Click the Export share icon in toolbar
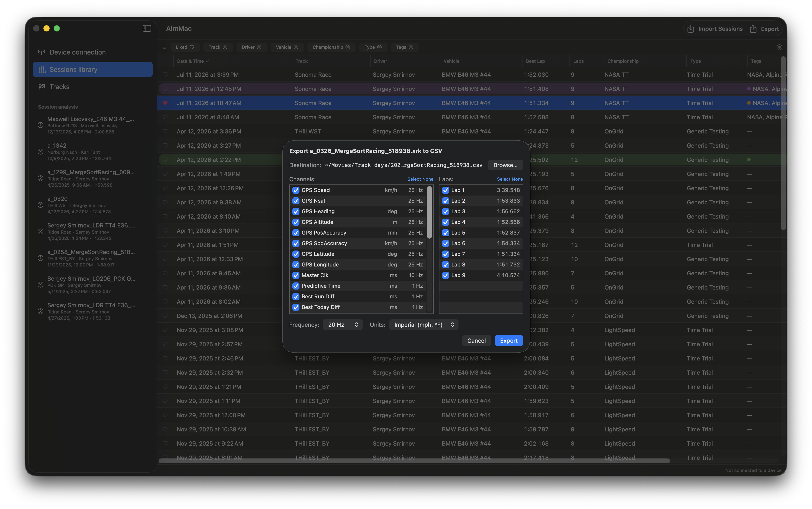The width and height of the screenshot is (812, 509). [x=753, y=29]
